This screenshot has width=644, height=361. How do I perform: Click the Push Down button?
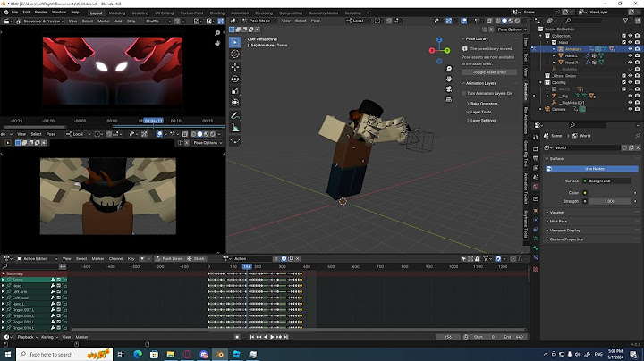point(169,259)
